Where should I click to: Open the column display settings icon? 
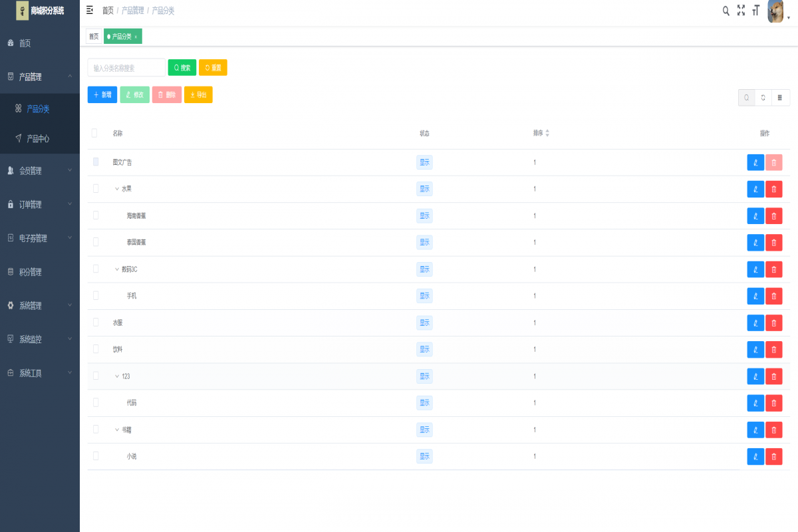779,98
